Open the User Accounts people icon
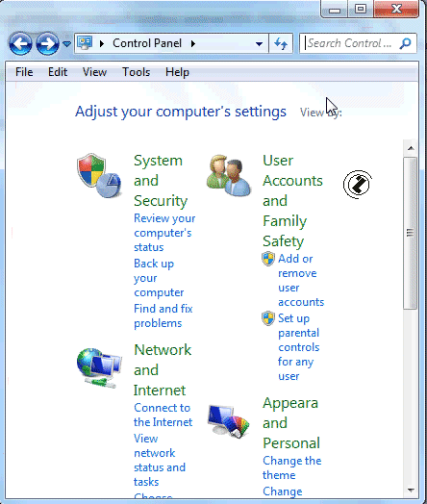 (x=229, y=175)
